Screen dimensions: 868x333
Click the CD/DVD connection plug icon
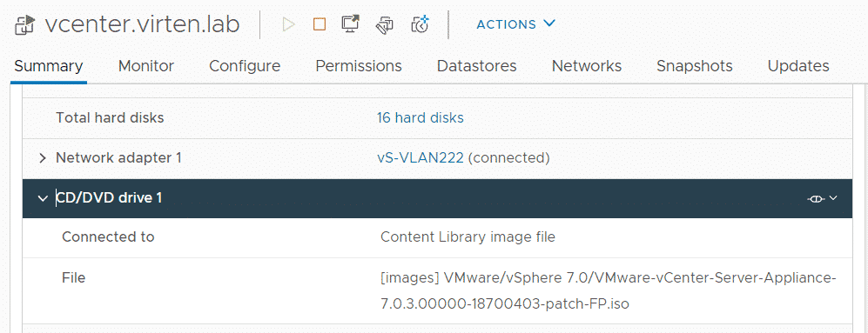click(816, 198)
